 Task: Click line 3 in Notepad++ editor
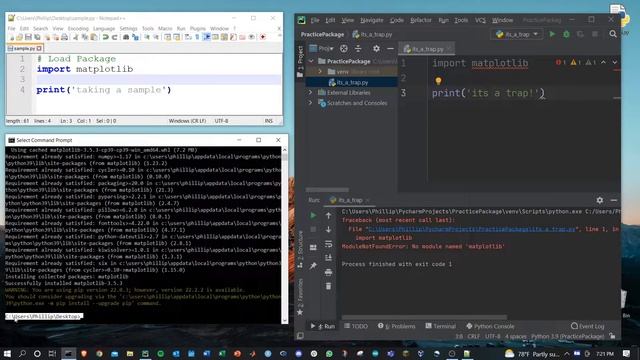point(158,79)
